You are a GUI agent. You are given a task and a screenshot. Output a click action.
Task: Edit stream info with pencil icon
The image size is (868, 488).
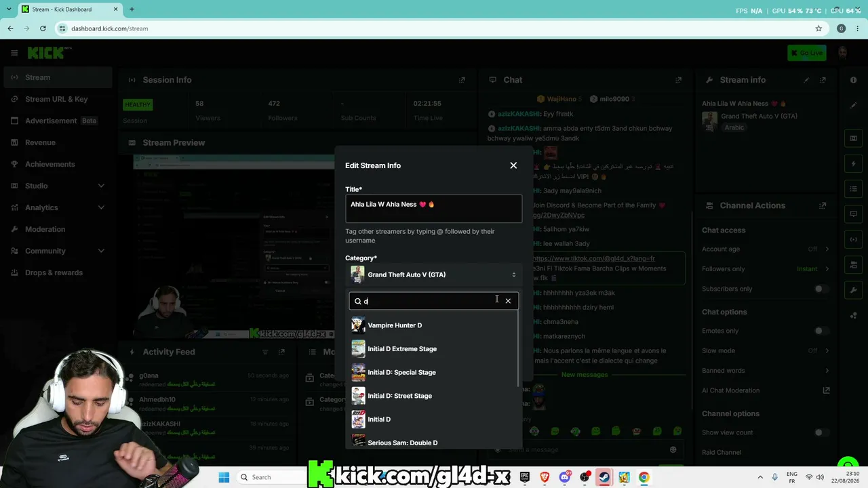[x=806, y=80]
